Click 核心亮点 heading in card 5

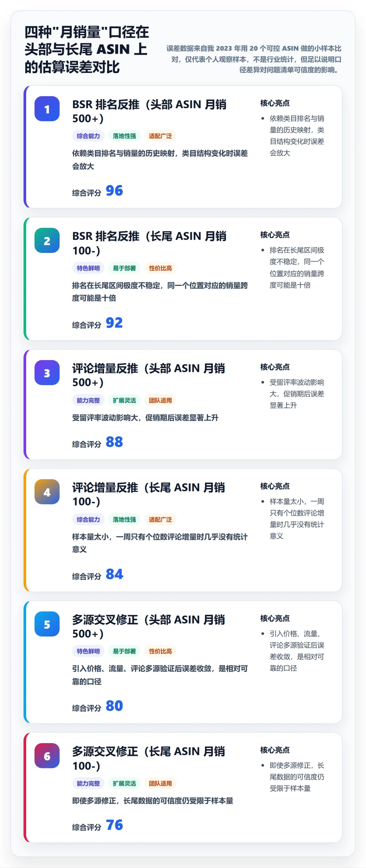pos(275,618)
